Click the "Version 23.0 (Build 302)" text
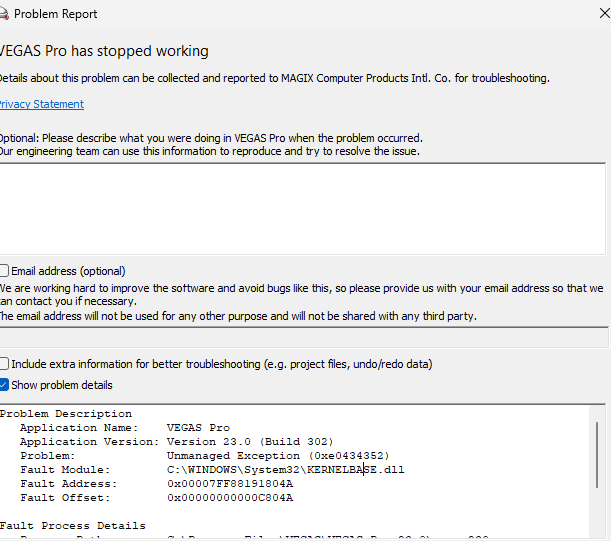Screen dimensions: 611x541 [x=250, y=442]
